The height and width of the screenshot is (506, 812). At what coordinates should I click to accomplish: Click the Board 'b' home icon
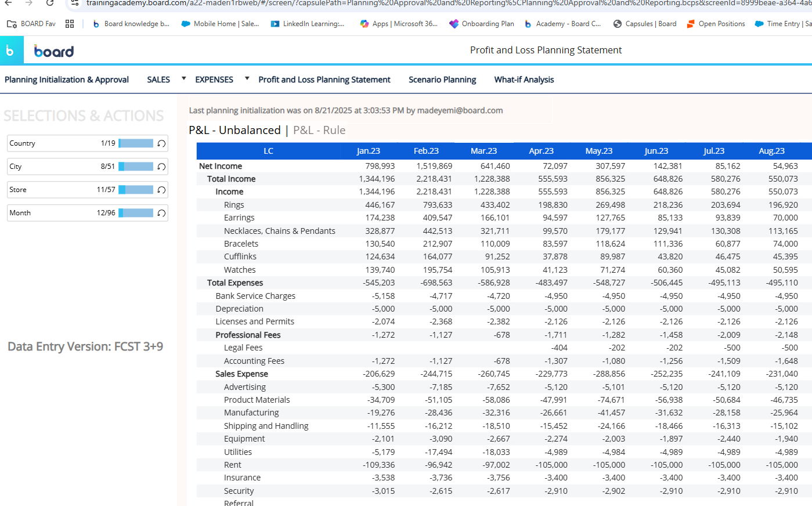(x=12, y=50)
